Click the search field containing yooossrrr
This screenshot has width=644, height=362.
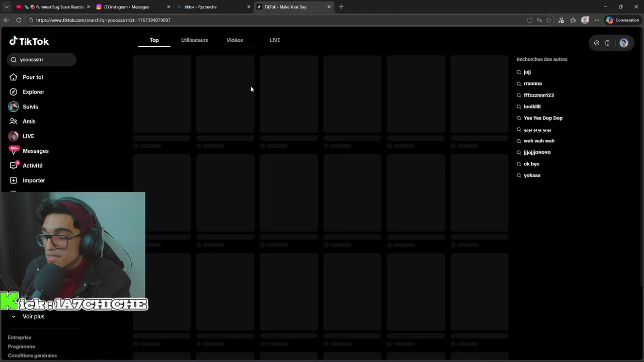[42, 59]
